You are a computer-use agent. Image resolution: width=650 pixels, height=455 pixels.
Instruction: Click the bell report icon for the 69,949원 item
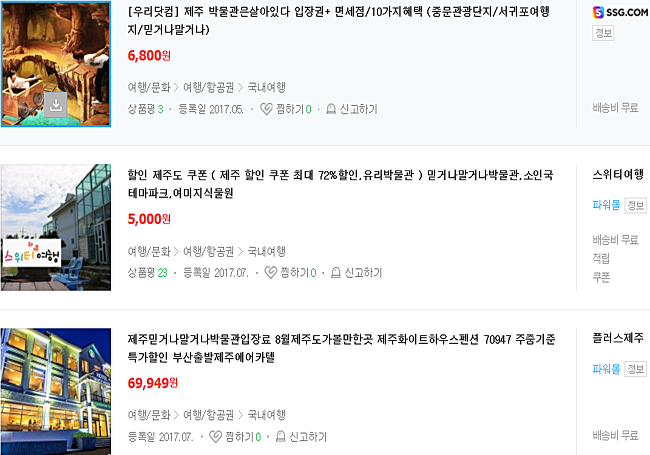tap(281, 436)
